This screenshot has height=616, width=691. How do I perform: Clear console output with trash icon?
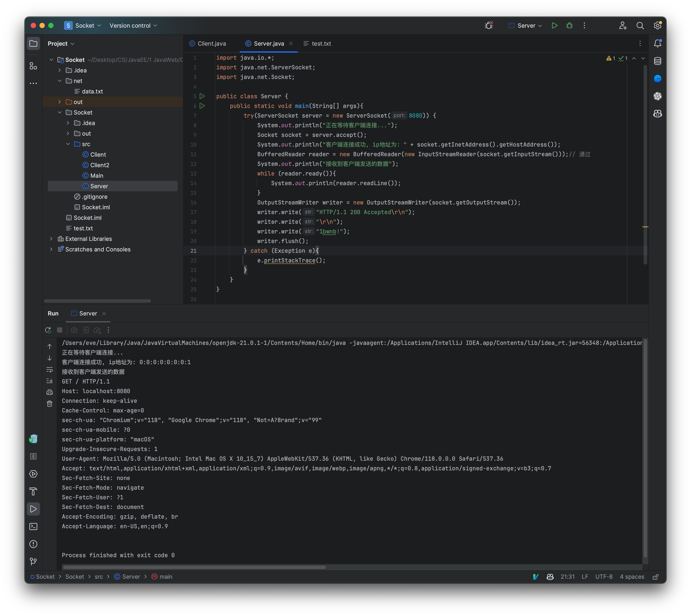click(x=49, y=404)
